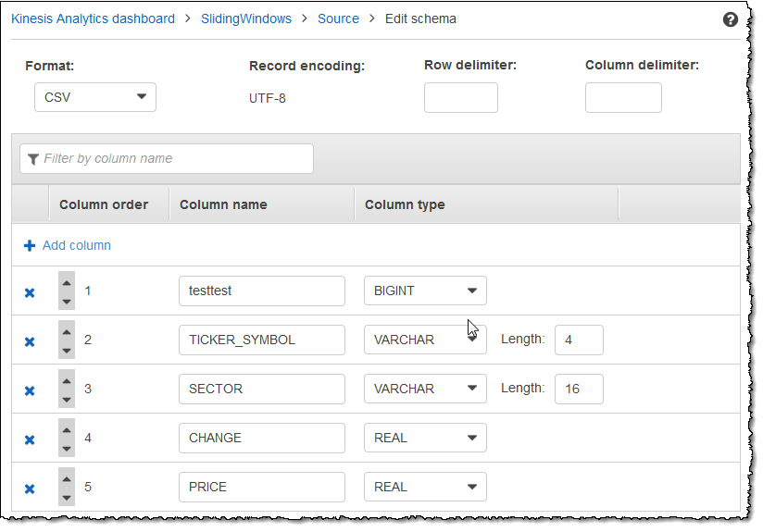Change the CHANGE column REAL type dropdown
This screenshot has height=532, width=763.
tap(425, 438)
